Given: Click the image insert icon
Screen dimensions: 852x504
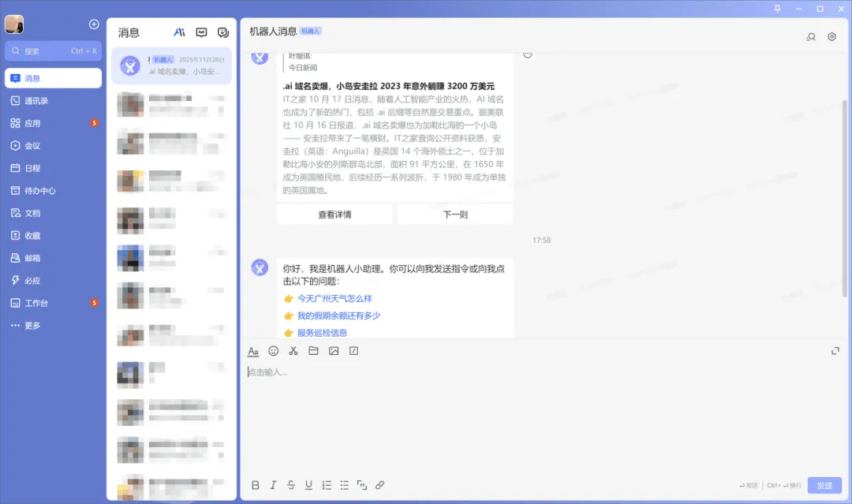Looking at the screenshot, I should [x=334, y=351].
